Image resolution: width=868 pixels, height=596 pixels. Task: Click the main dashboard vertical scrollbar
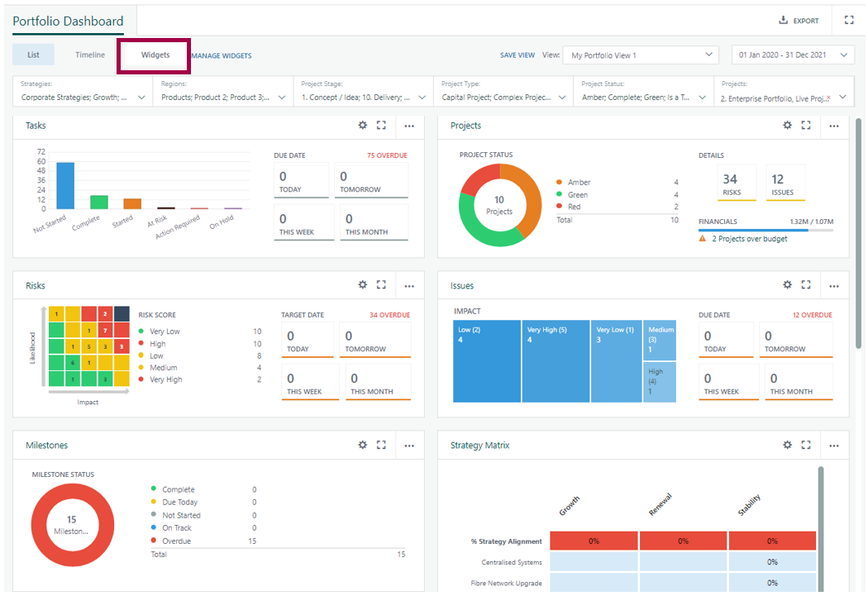point(859,232)
